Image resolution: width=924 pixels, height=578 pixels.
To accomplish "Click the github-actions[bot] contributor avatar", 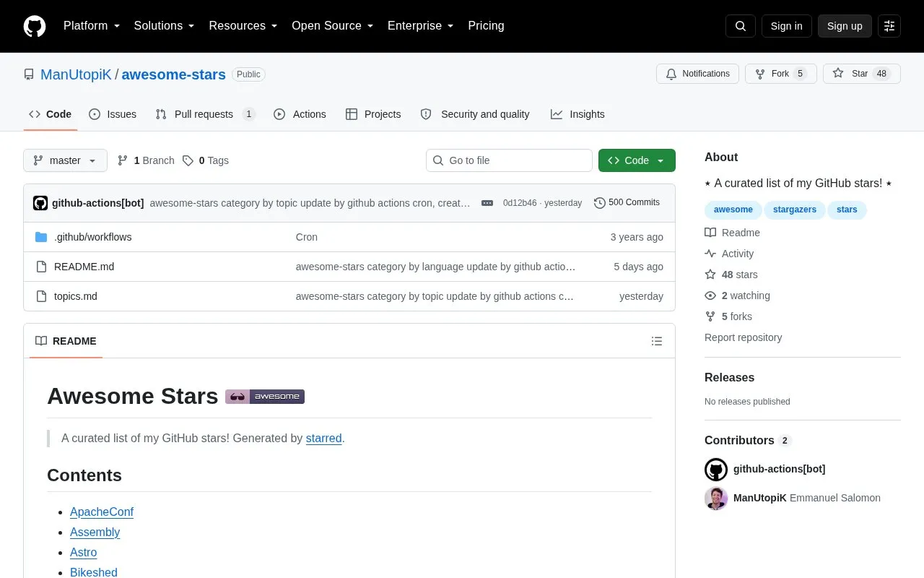I will (716, 470).
